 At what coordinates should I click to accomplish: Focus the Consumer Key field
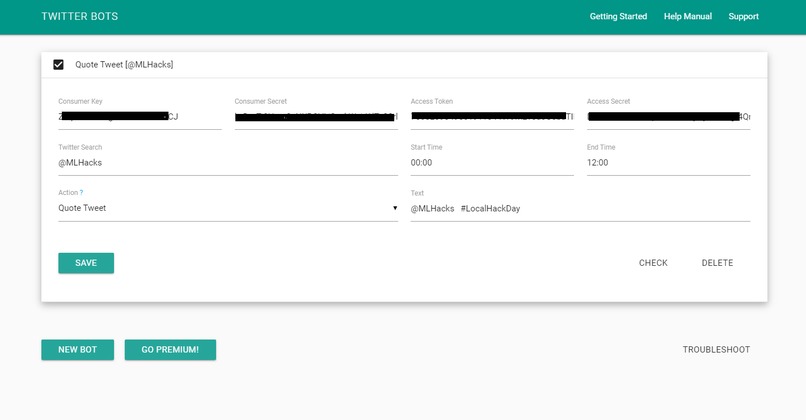(140, 117)
